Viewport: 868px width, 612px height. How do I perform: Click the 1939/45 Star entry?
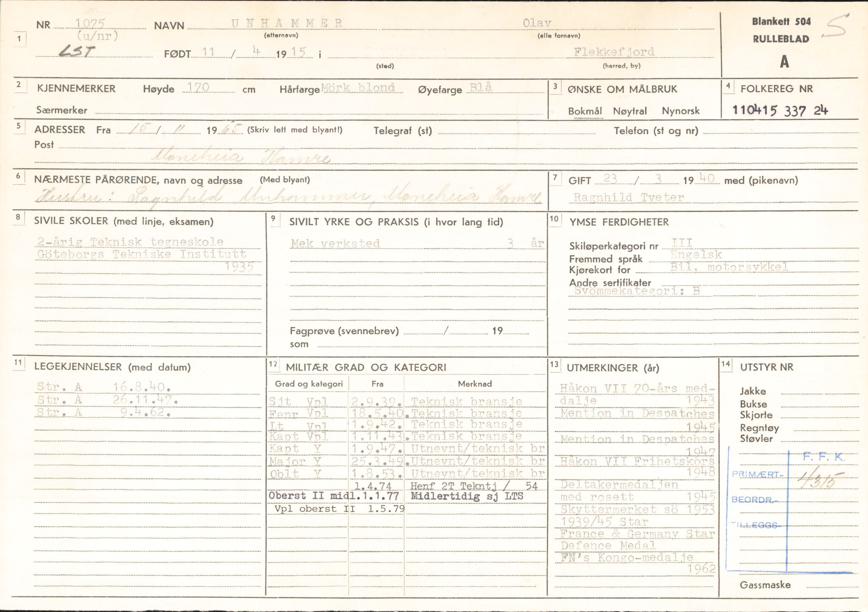[x=604, y=521]
